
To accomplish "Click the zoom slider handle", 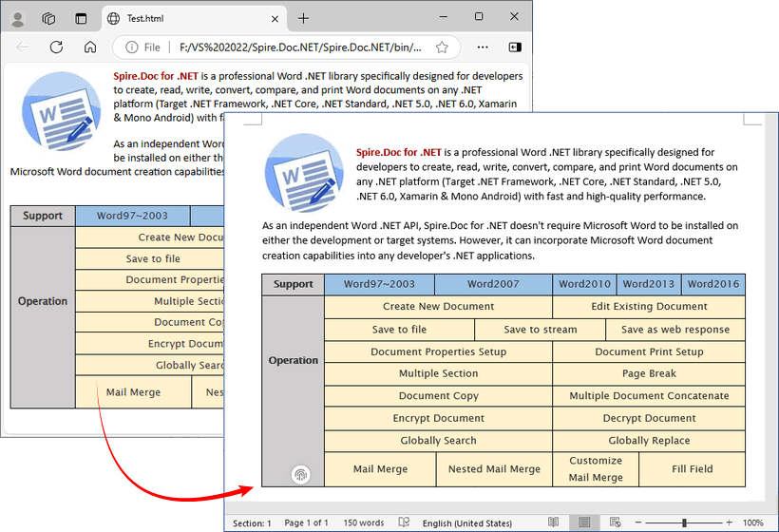I will [x=684, y=522].
